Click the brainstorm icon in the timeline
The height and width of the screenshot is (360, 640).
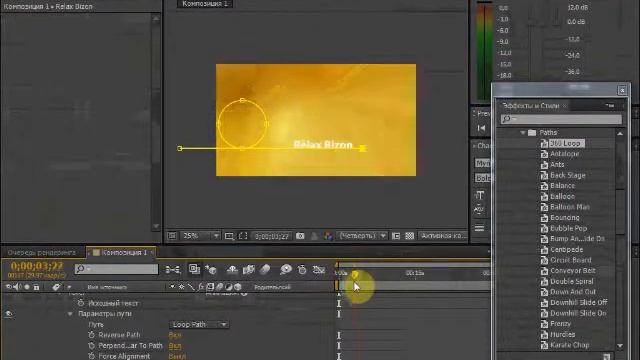[286, 269]
